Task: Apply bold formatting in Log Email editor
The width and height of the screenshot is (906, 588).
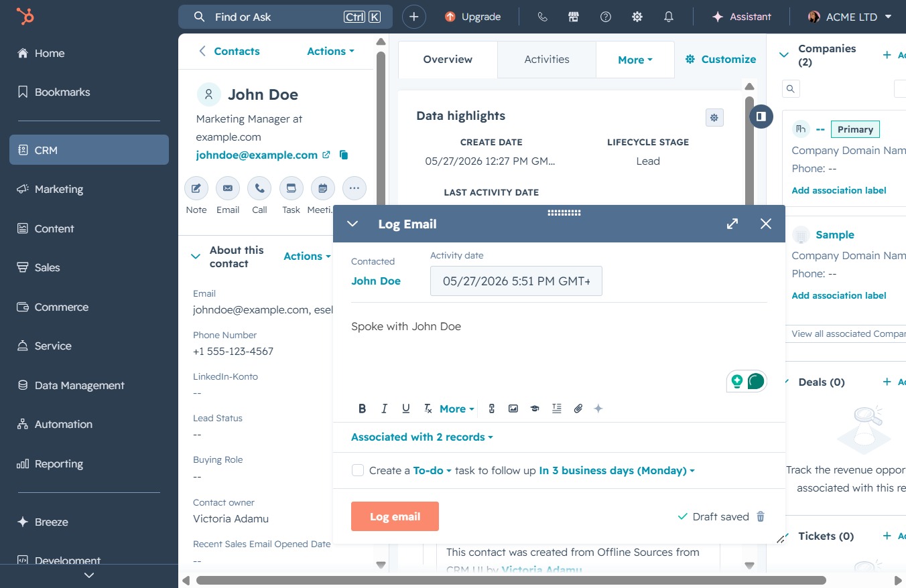Action: (363, 409)
